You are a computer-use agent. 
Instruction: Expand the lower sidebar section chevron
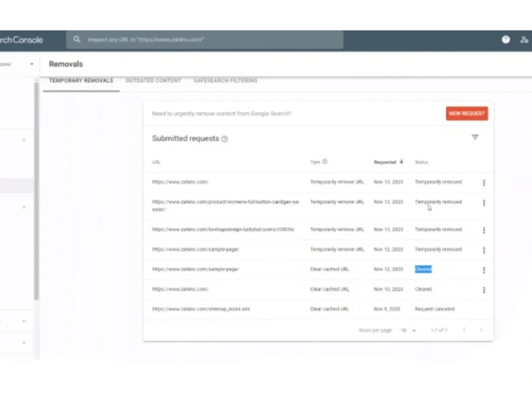24,321
